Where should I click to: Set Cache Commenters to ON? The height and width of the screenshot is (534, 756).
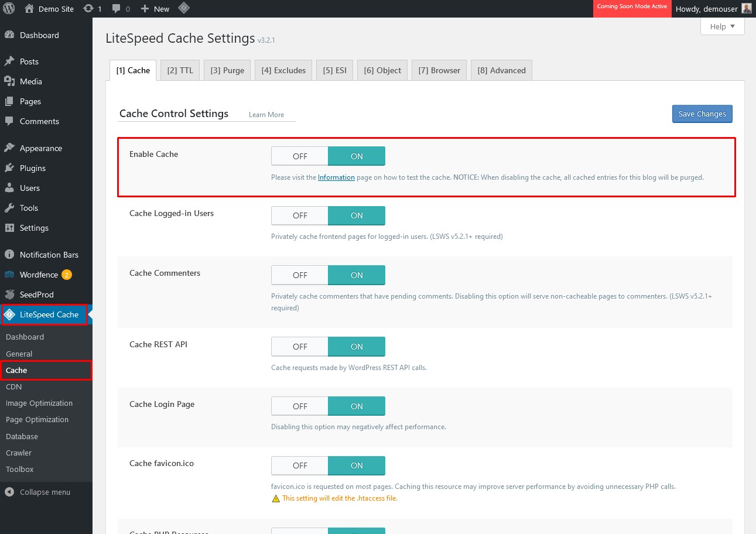[x=357, y=275]
